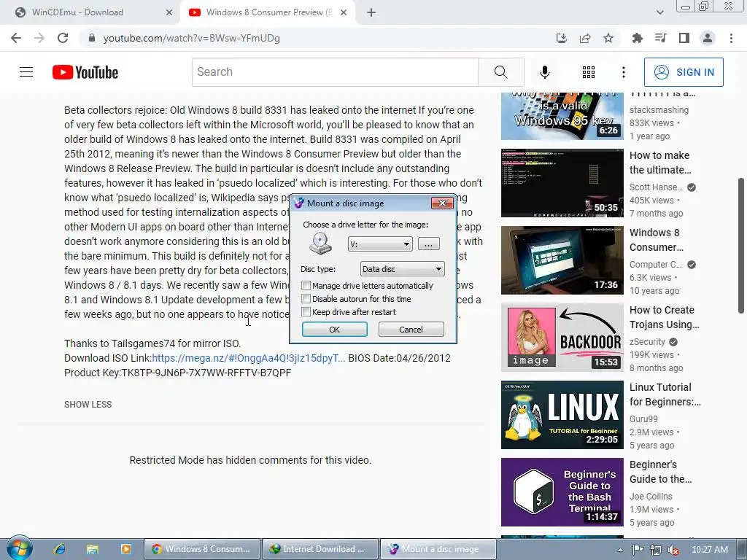The image size is (747, 560).
Task: Bookmark this page with the star icon
Action: [608, 38]
